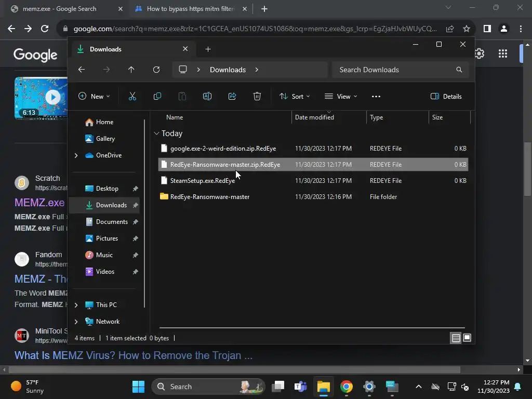
Task: Switch to details list view icon
Action: [x=456, y=338]
